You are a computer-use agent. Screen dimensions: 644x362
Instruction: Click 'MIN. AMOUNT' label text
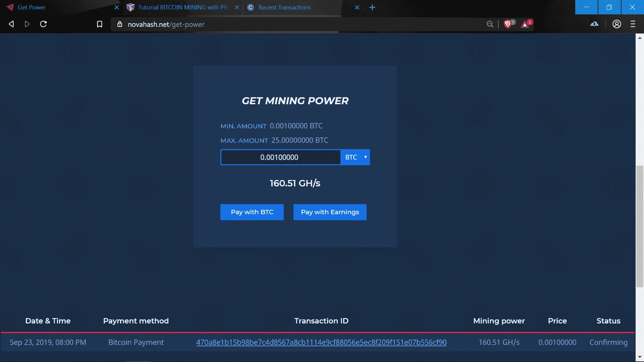pos(244,126)
